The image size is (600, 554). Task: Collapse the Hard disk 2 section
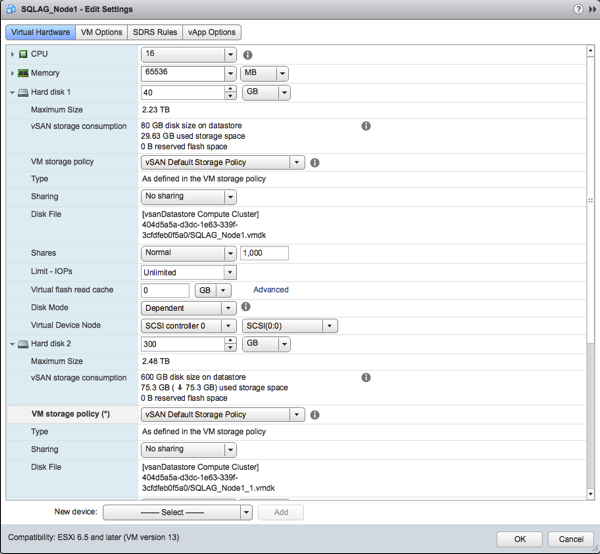(13, 344)
